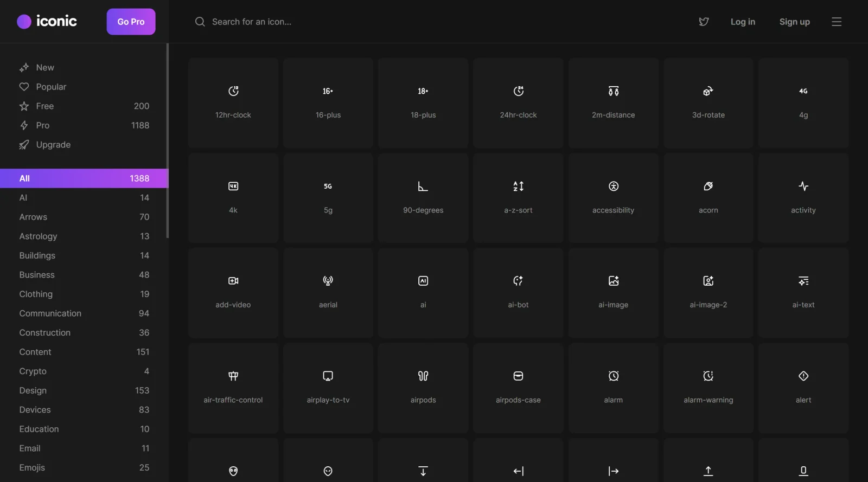This screenshot has height=482, width=868.
Task: Open the Buildings category
Action: [84, 255]
